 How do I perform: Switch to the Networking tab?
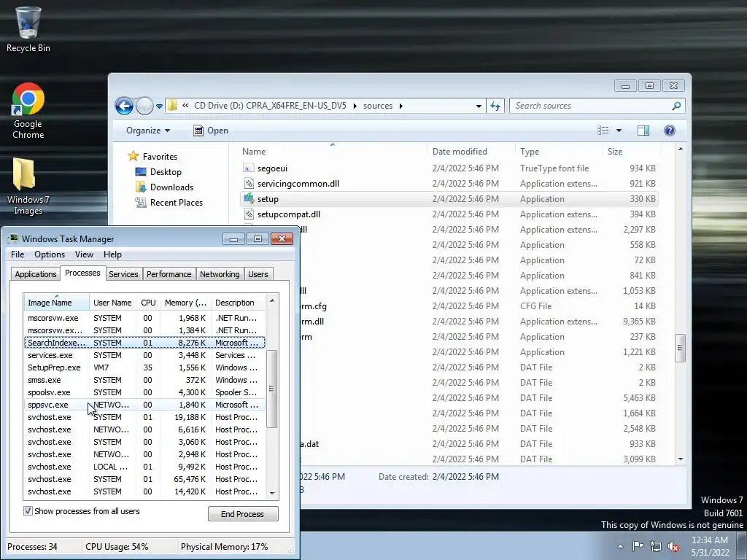(x=220, y=274)
